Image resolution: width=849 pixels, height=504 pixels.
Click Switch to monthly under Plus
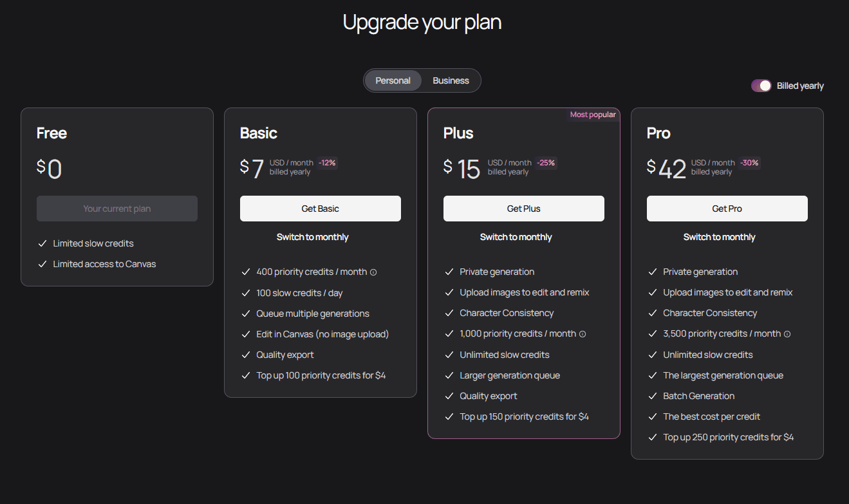(x=516, y=237)
